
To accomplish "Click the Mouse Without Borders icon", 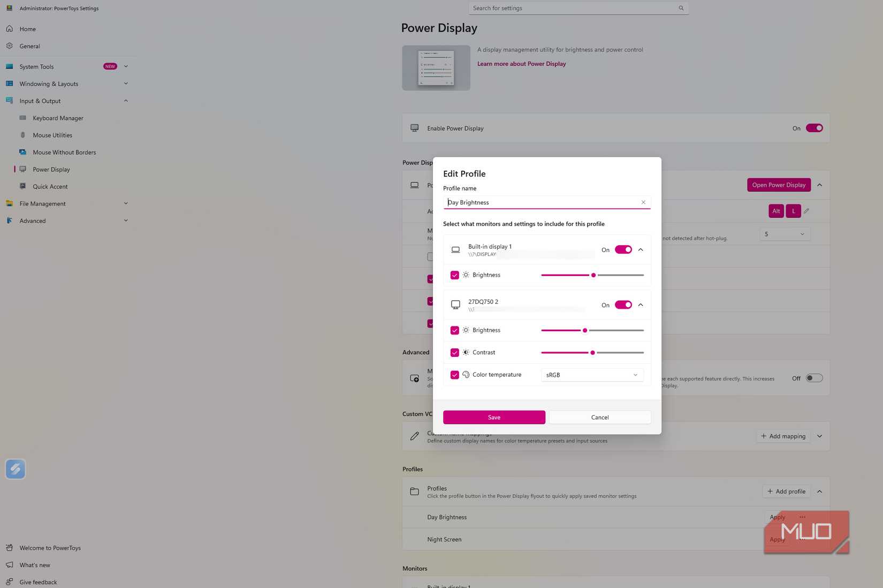I will tap(22, 152).
